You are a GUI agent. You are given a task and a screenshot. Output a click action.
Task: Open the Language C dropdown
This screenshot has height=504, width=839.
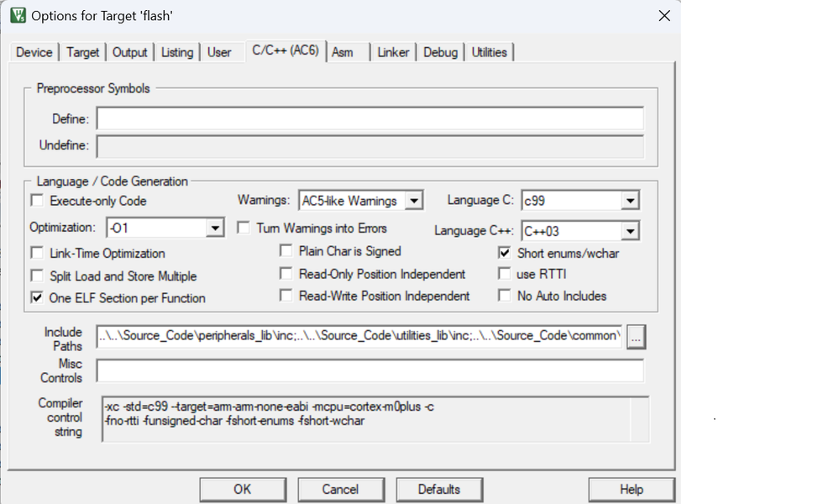pyautogui.click(x=630, y=201)
